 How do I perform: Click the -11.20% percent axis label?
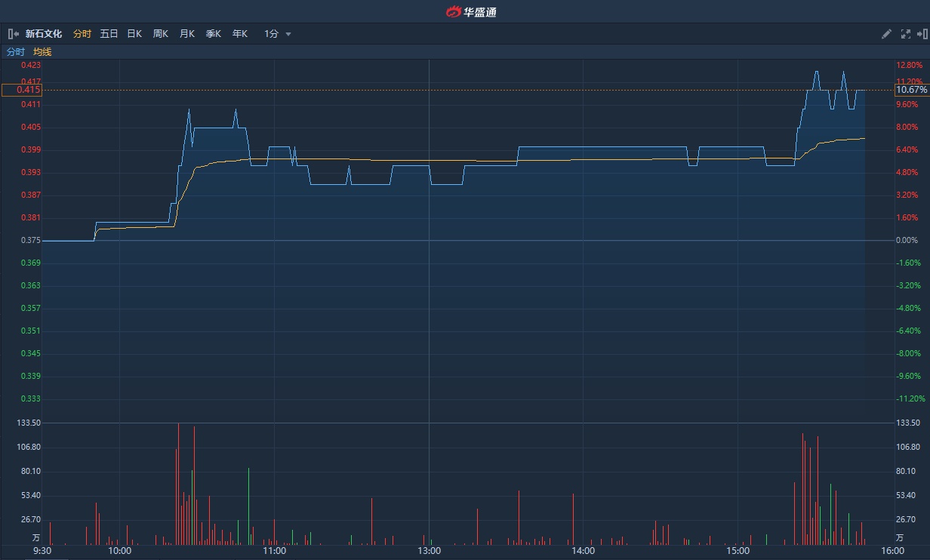click(910, 398)
